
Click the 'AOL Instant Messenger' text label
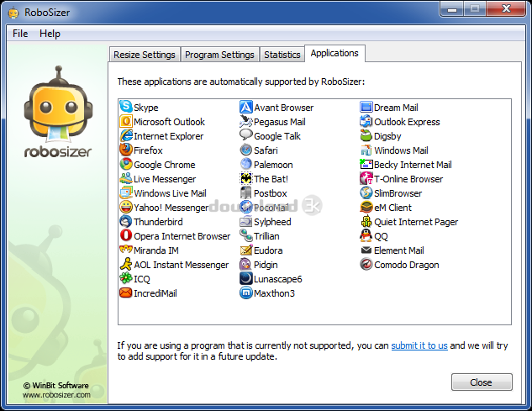182,265
